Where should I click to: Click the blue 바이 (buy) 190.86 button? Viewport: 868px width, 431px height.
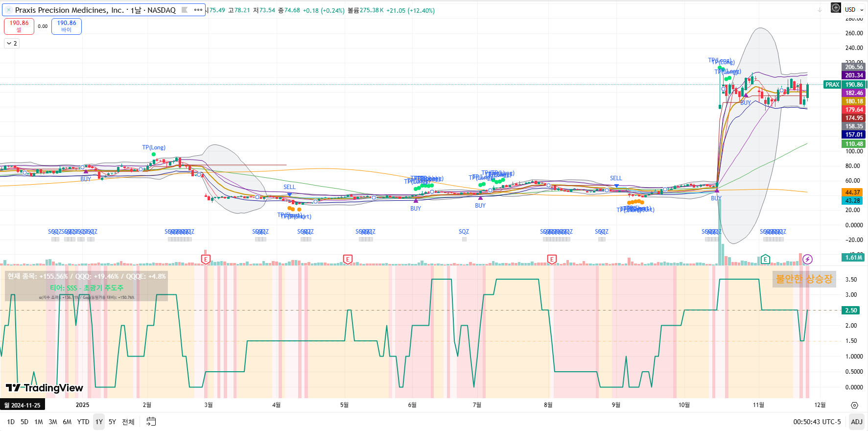tap(67, 26)
